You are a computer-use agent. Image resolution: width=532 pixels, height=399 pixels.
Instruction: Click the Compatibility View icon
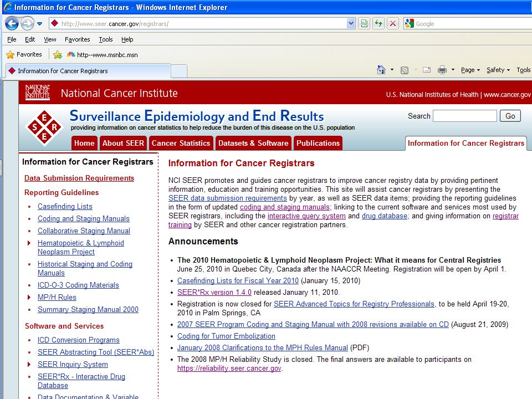tap(364, 24)
